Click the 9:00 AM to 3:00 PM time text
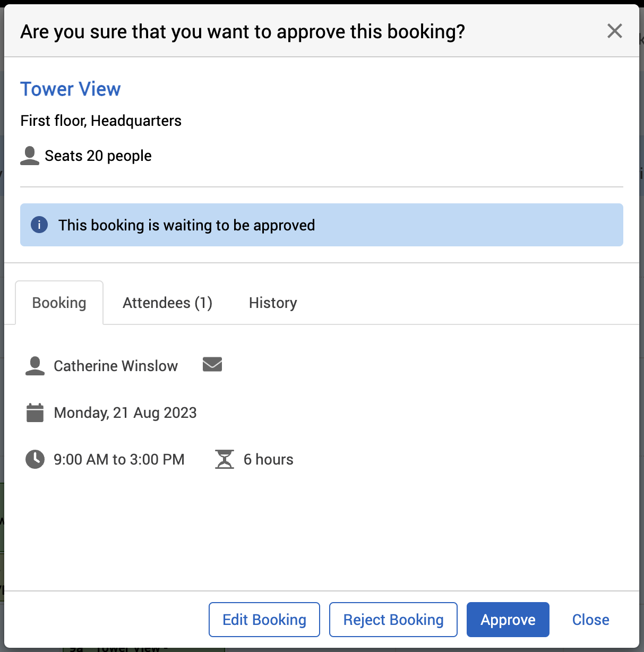644x652 pixels. click(x=119, y=459)
